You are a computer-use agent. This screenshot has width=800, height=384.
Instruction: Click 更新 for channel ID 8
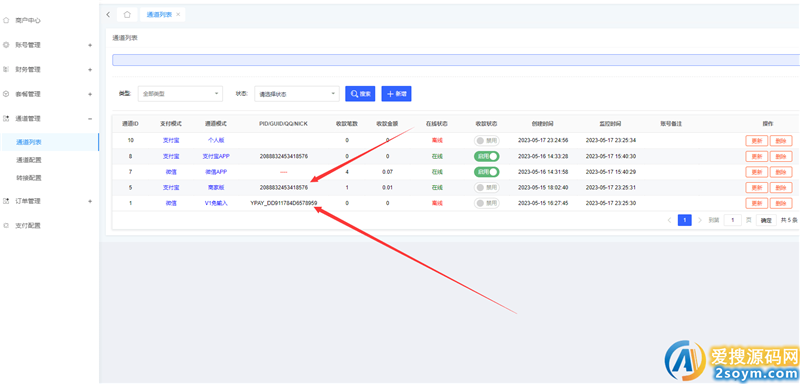point(756,156)
